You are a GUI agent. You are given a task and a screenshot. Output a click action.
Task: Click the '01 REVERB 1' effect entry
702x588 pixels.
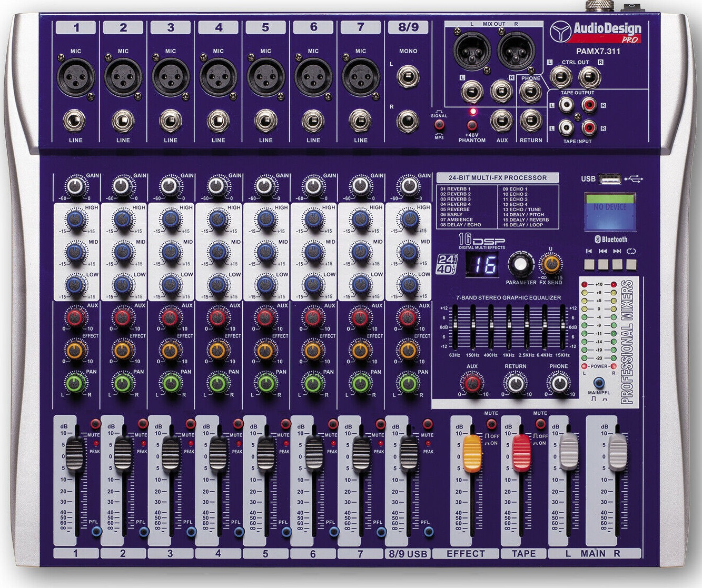[x=456, y=188]
